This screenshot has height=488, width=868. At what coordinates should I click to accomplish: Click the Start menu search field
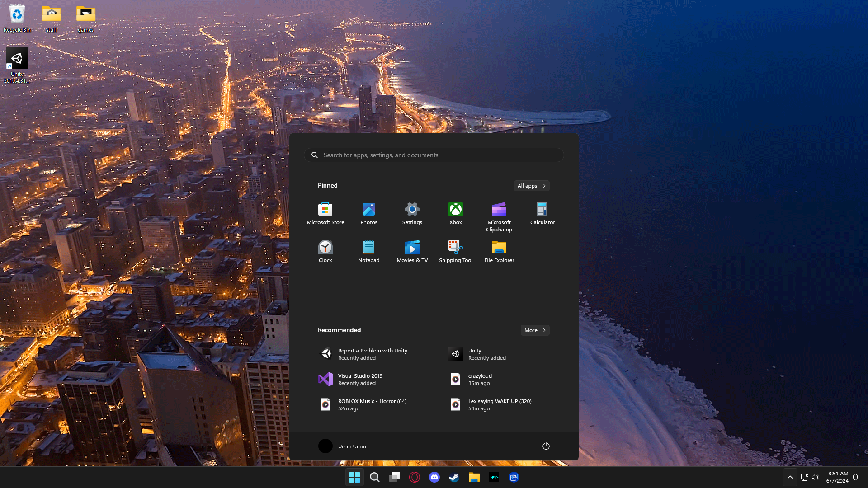coord(434,155)
